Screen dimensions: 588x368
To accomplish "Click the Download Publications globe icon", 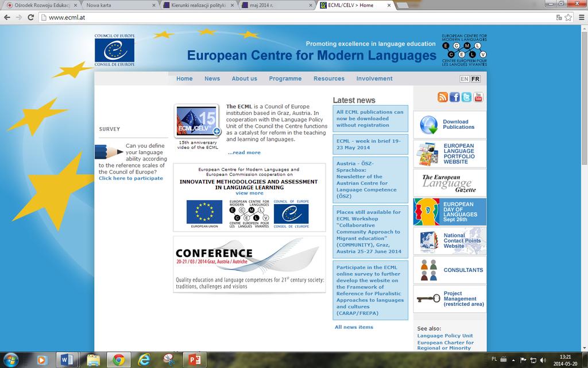I will pos(428,125).
